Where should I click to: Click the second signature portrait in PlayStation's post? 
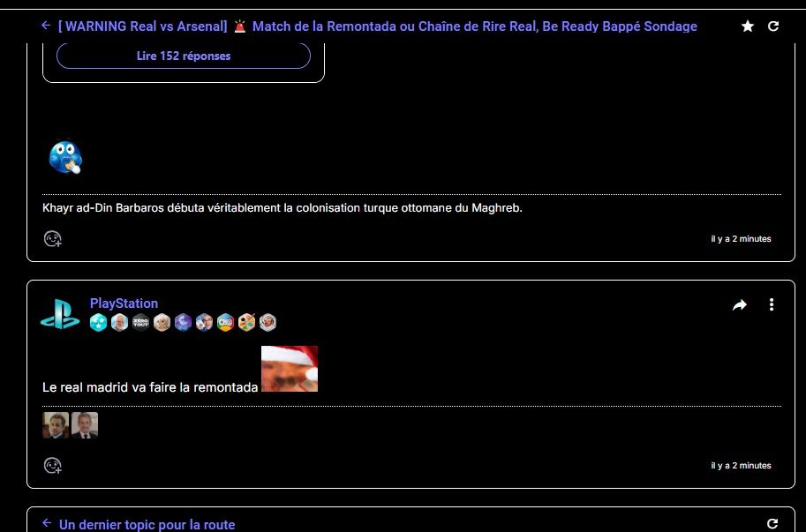(x=85, y=425)
